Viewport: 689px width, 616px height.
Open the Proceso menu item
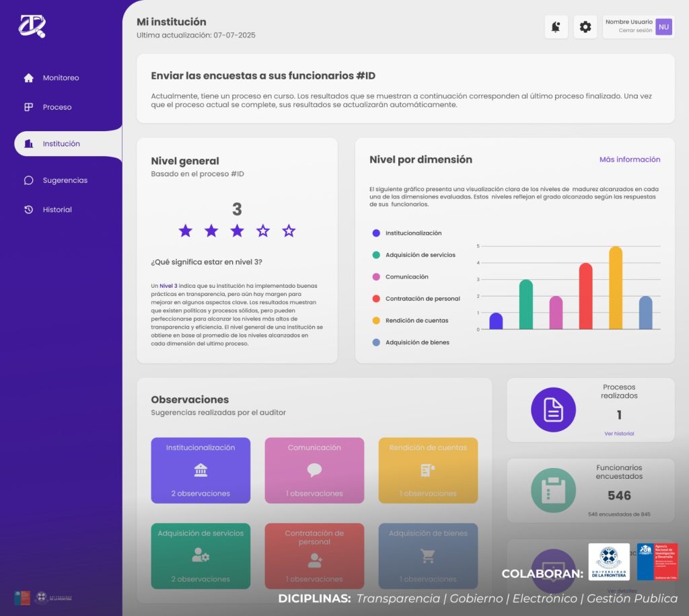[x=57, y=107]
